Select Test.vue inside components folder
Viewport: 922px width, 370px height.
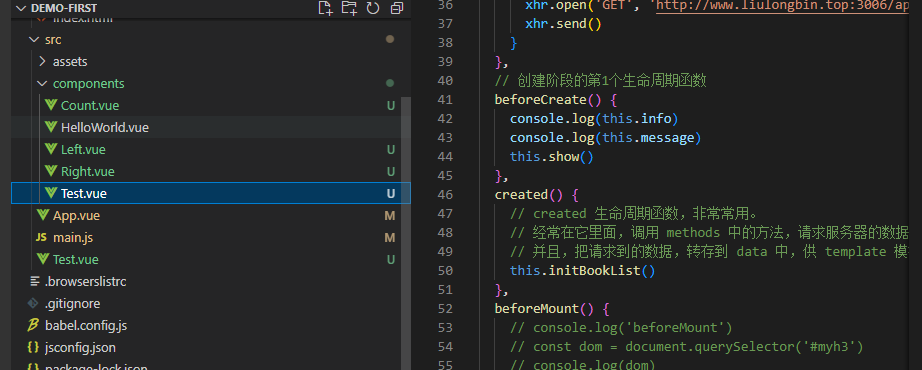(x=211, y=194)
